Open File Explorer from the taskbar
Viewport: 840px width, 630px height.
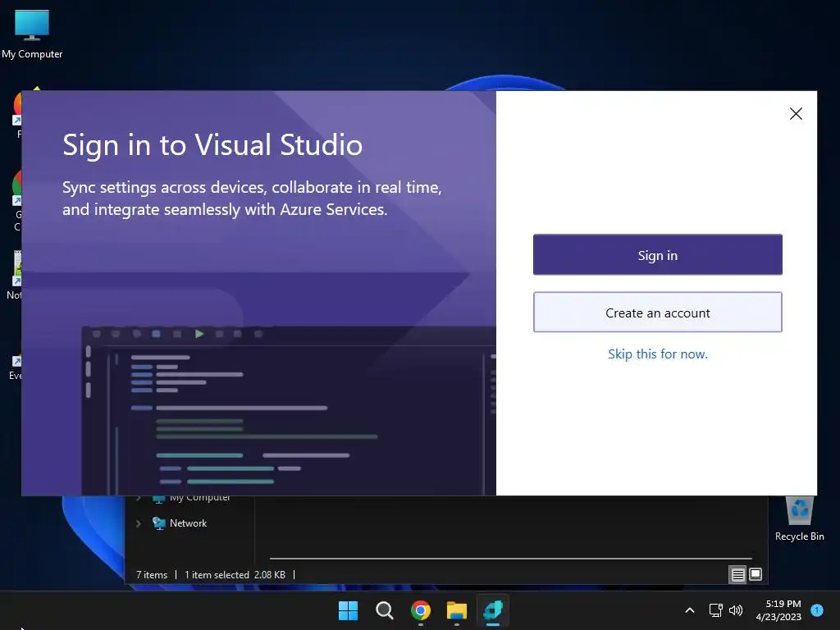click(x=456, y=610)
